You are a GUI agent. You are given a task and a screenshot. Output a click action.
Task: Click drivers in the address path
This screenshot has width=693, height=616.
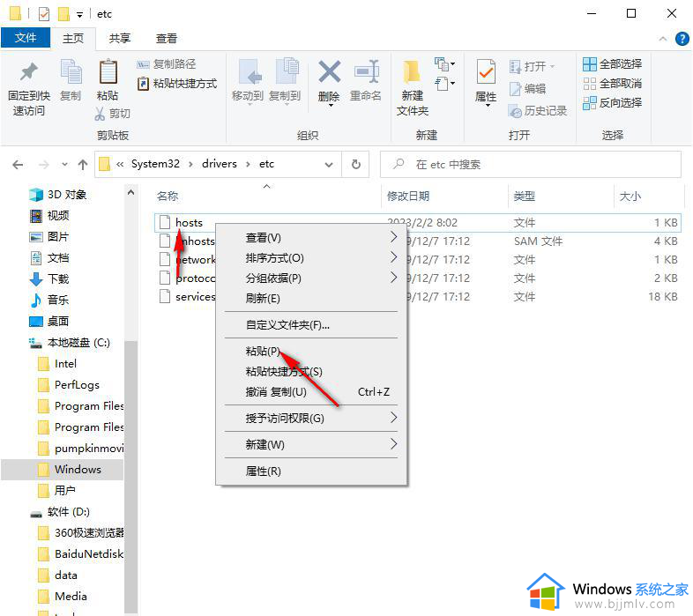(x=220, y=164)
